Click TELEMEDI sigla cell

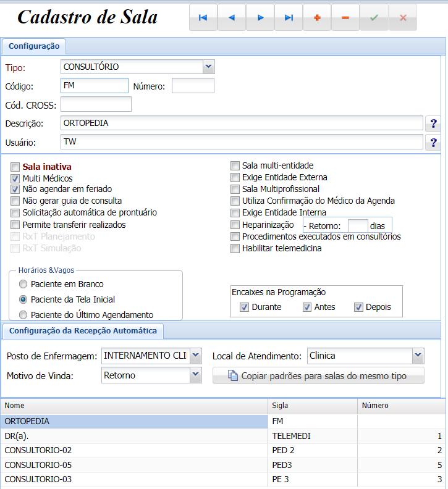(313, 436)
